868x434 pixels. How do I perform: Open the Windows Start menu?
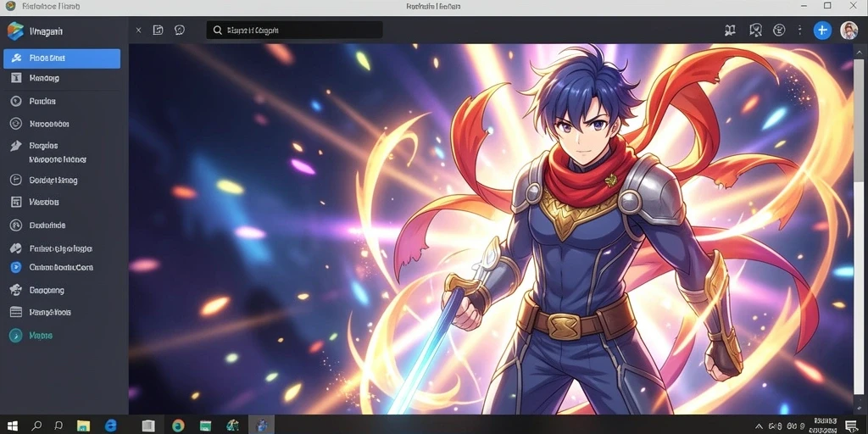click(x=12, y=426)
